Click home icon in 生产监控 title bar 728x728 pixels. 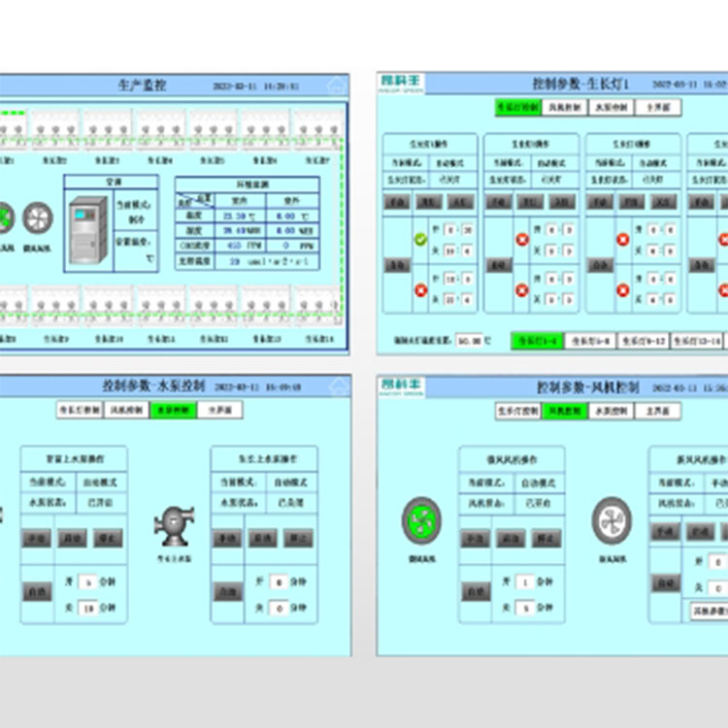[337, 85]
